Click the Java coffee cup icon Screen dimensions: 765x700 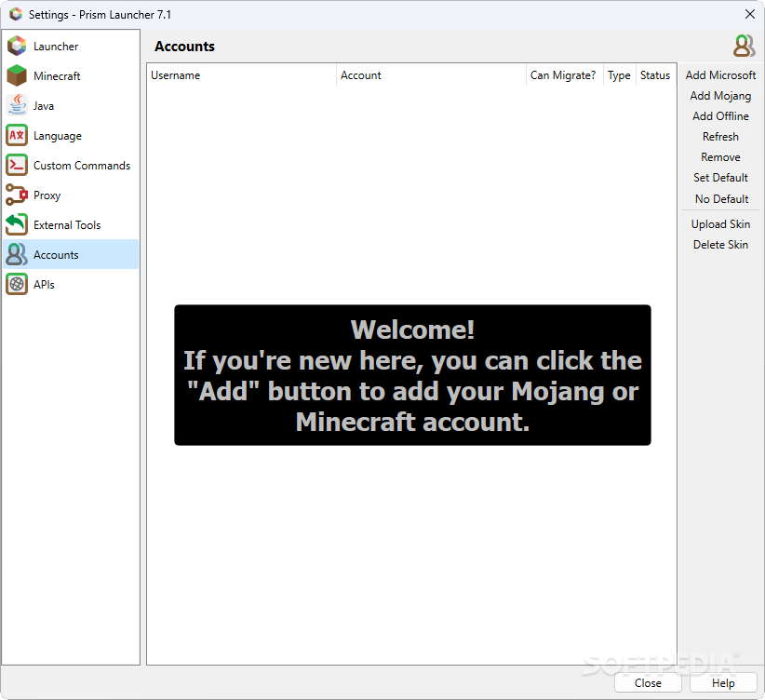click(x=17, y=105)
